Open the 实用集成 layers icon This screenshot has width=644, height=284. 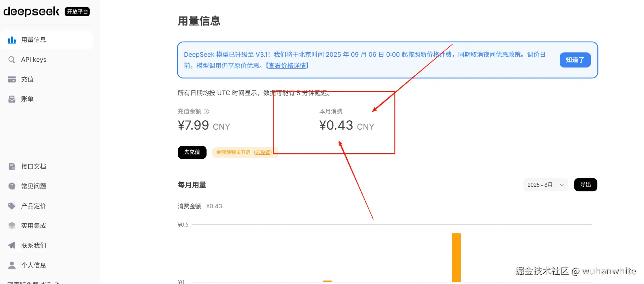pyautogui.click(x=12, y=225)
